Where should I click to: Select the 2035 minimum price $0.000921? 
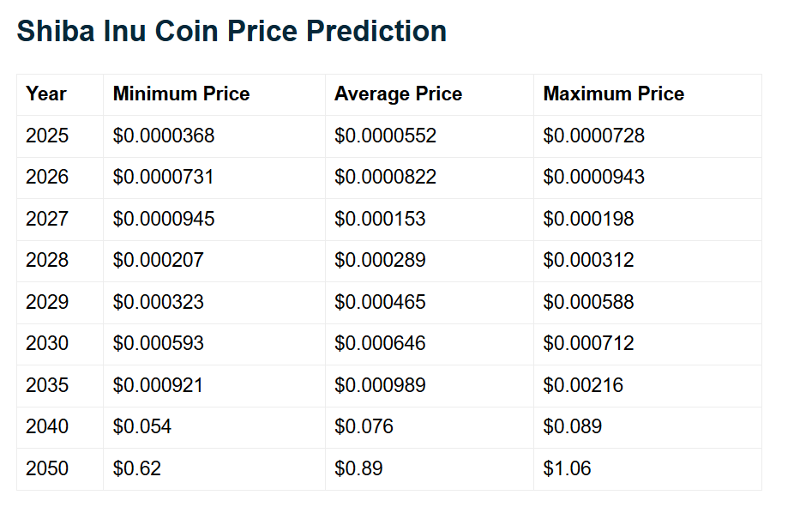coord(159,385)
